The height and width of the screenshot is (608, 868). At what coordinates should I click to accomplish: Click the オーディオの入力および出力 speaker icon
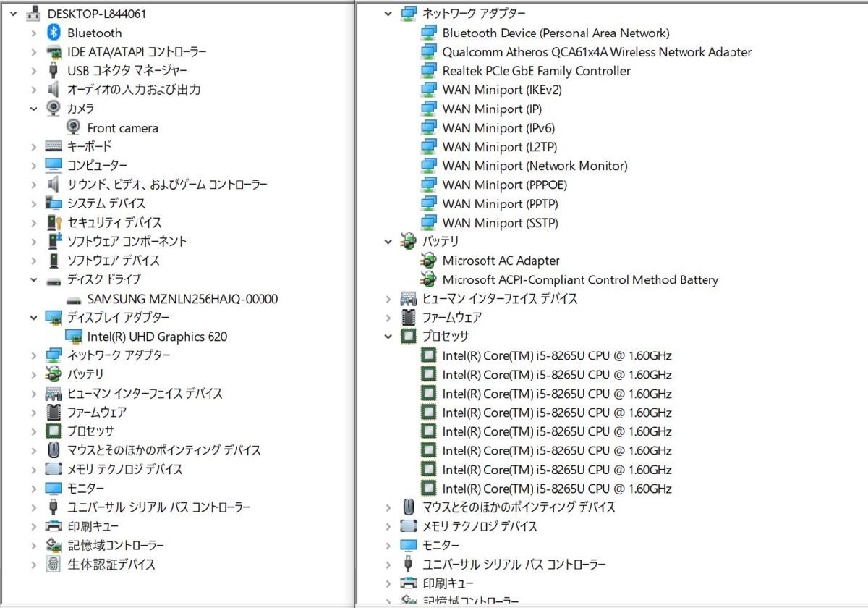[54, 90]
